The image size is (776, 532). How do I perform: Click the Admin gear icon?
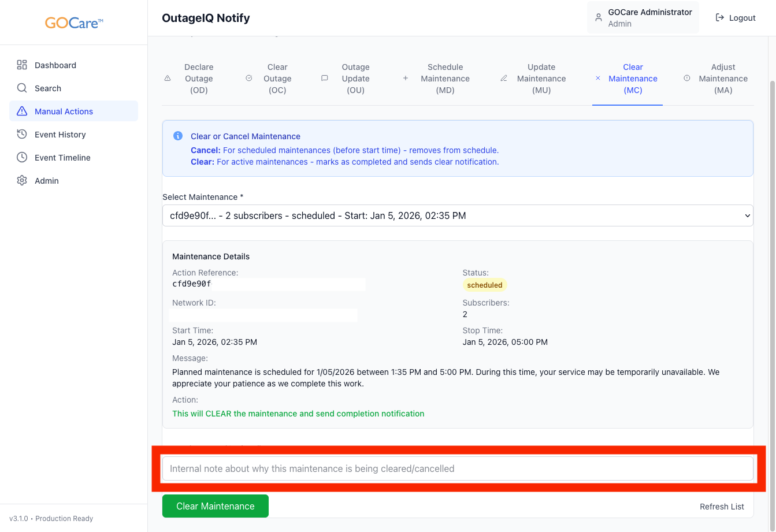coord(22,181)
